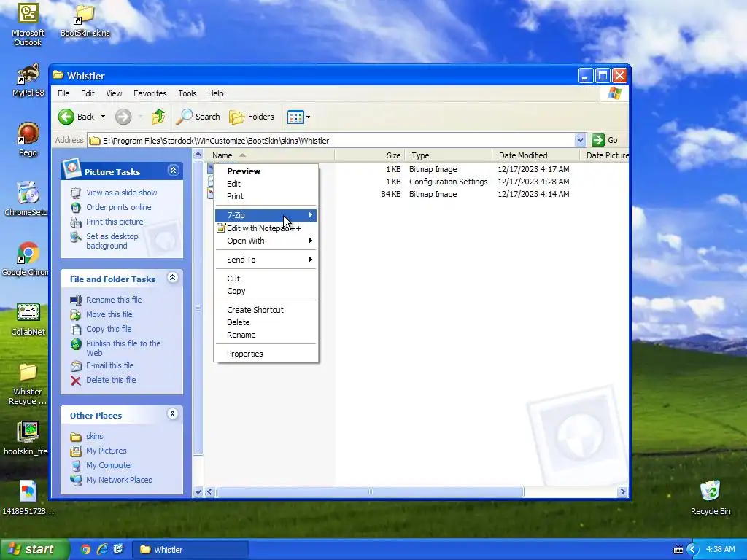747x560 pixels.
Task: Click Publish this file to the Web
Action: 123,348
